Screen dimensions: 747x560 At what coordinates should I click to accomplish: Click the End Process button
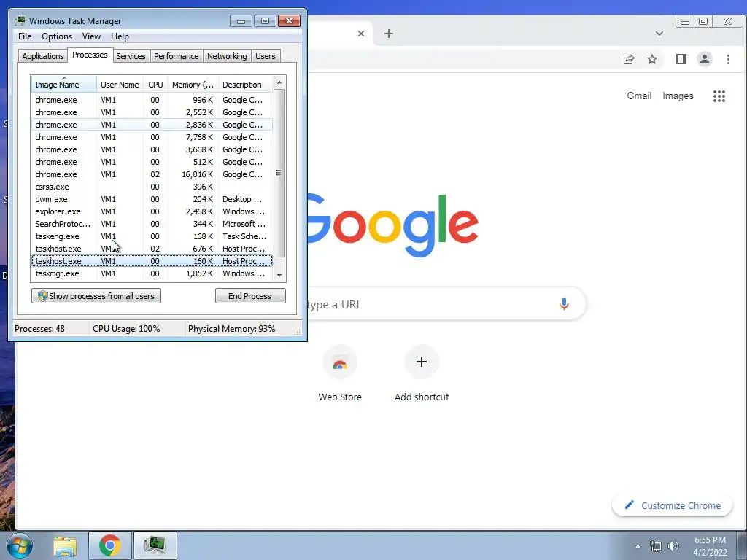click(250, 296)
